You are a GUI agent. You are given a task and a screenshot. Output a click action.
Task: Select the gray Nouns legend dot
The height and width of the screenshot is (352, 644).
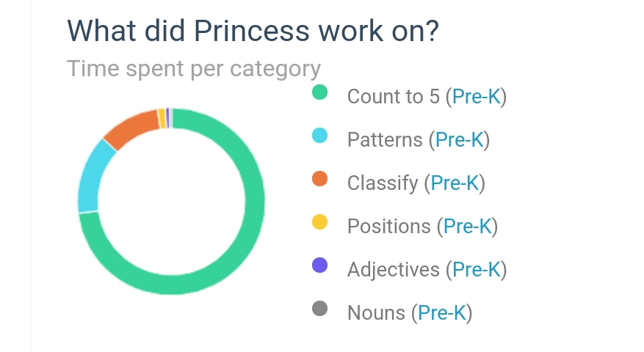coord(319,309)
